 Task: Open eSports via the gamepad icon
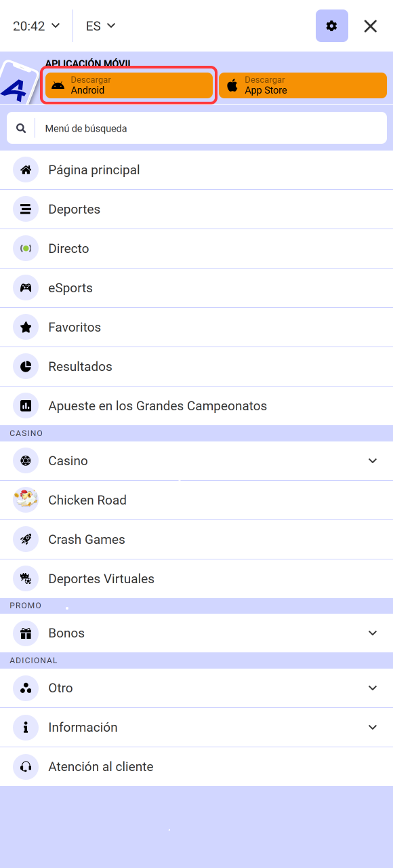coord(25,288)
